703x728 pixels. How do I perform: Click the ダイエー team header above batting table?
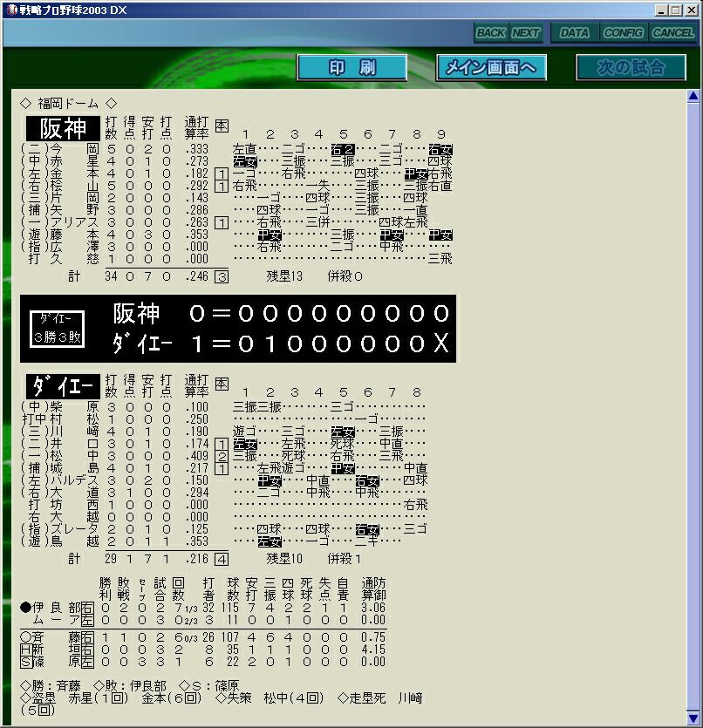point(63,386)
